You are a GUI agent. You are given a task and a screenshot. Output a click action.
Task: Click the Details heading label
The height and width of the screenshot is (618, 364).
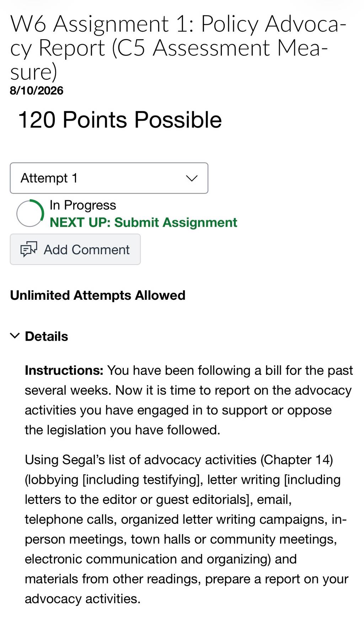point(46,336)
